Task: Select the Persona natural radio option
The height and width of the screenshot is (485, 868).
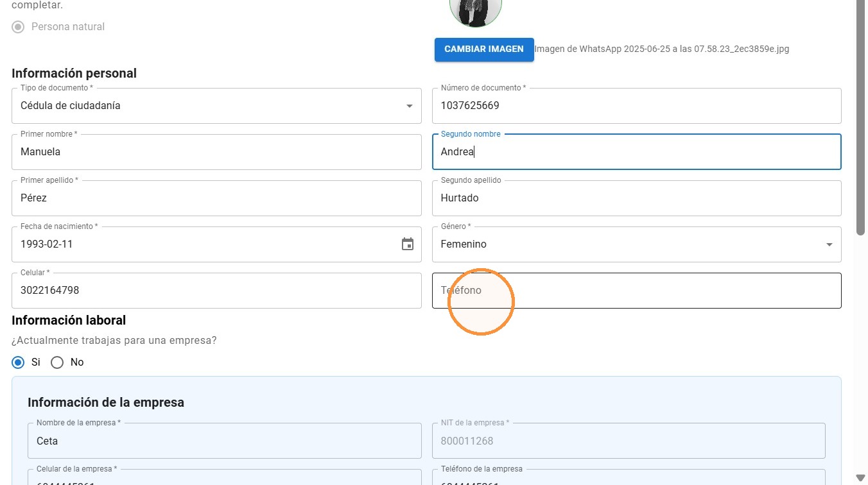Action: [x=18, y=27]
